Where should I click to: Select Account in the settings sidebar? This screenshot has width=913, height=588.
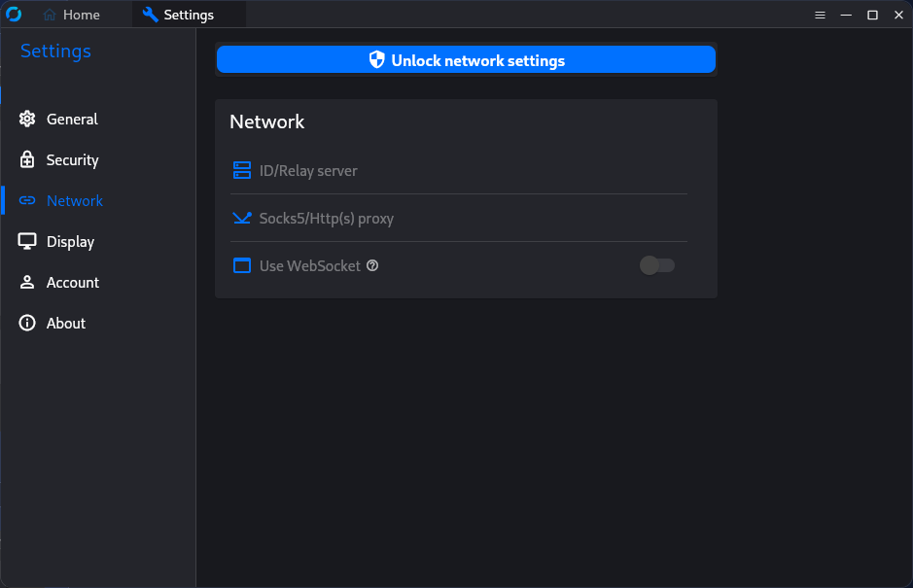pos(72,282)
